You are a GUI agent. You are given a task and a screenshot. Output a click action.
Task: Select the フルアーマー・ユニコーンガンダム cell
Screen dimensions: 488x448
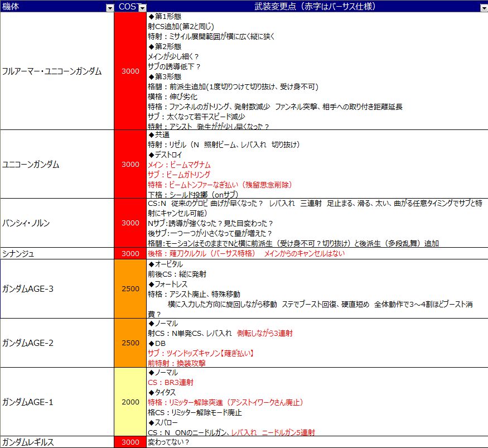(57, 71)
